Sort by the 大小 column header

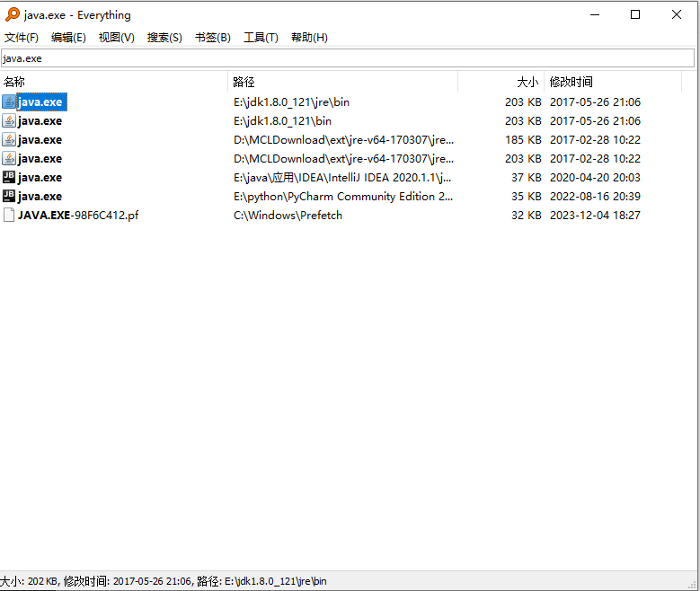pyautogui.click(x=501, y=82)
